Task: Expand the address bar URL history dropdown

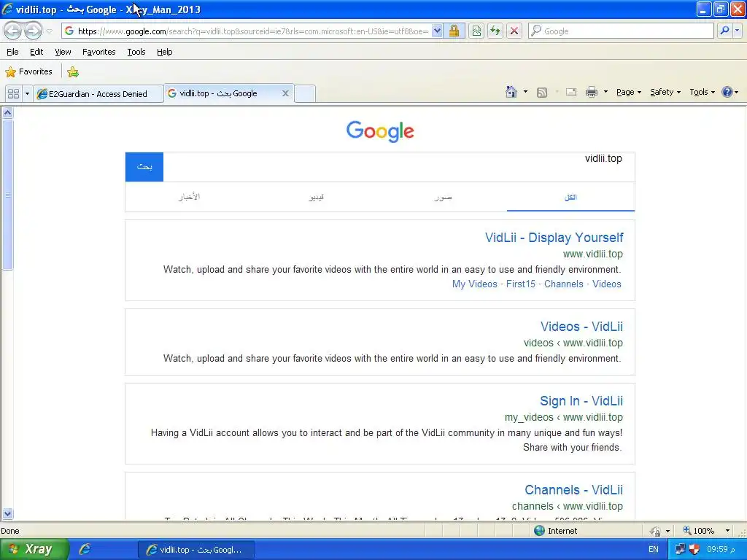Action: [437, 31]
